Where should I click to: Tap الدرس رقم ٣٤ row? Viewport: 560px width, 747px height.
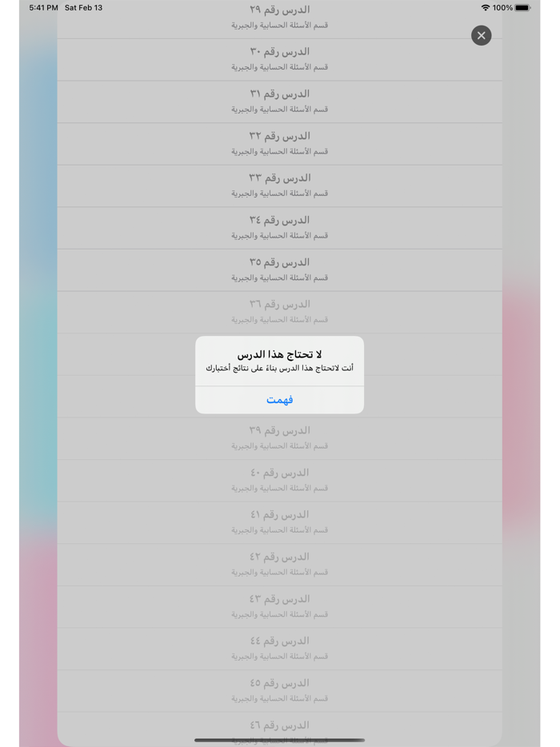pyautogui.click(x=278, y=227)
